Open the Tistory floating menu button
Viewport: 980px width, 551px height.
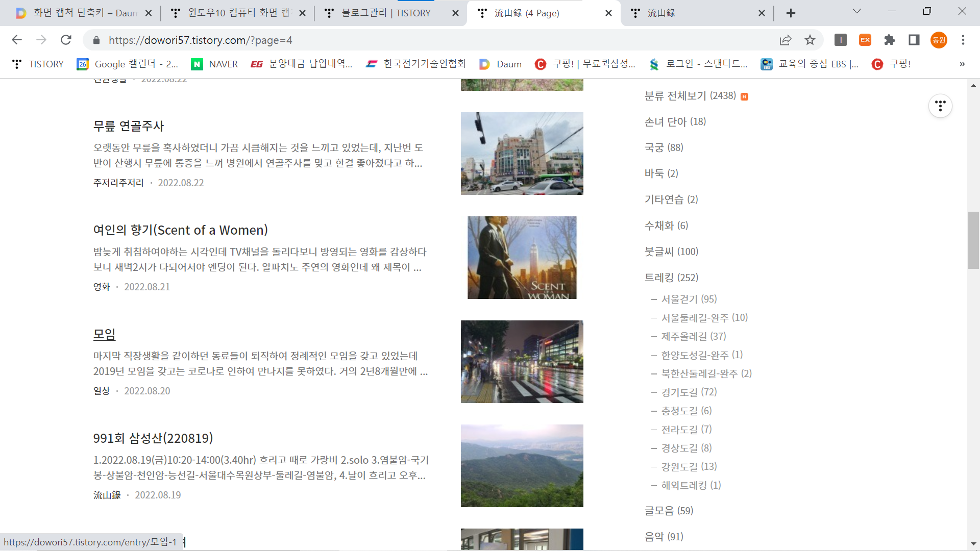click(x=940, y=106)
